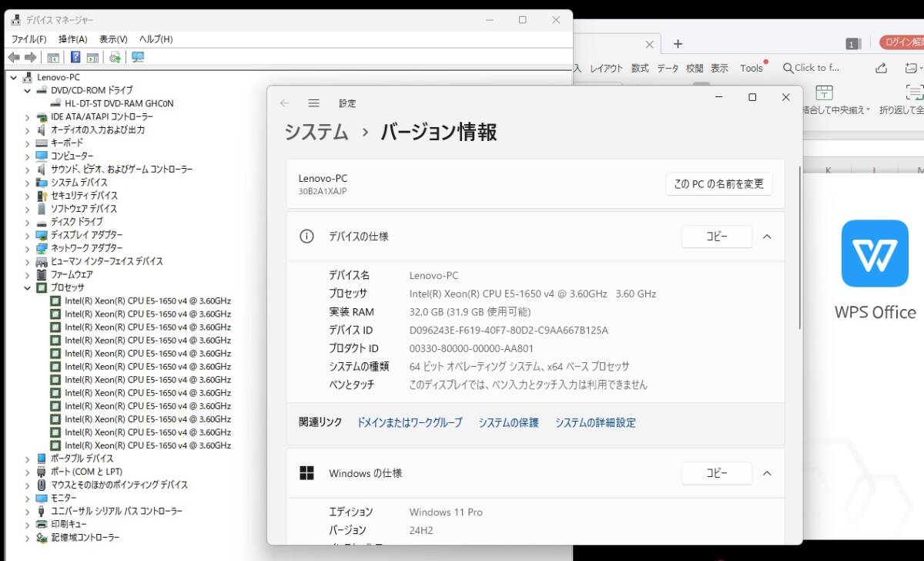Click the blue Help icon in Device Manager

click(75, 57)
